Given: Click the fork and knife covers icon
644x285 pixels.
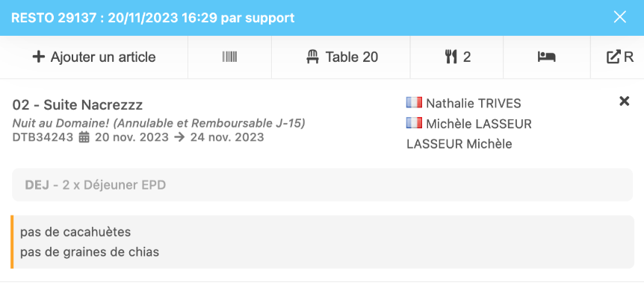Looking at the screenshot, I should pos(451,57).
